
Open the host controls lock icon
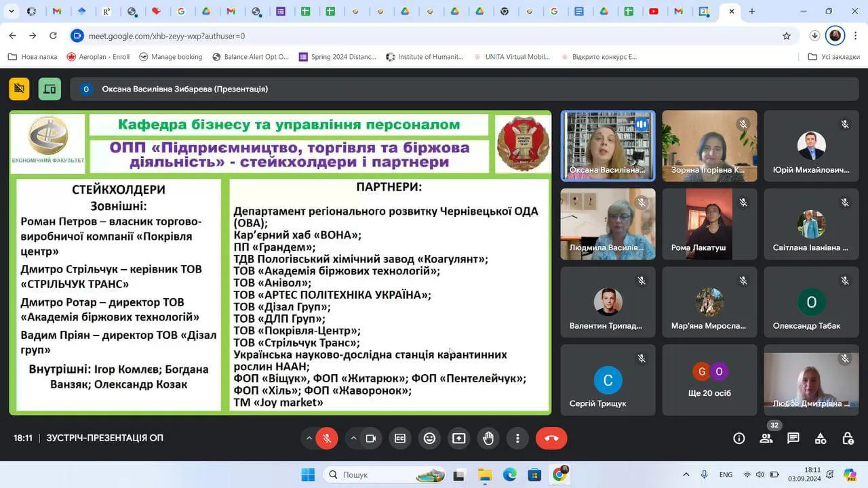pos(848,439)
